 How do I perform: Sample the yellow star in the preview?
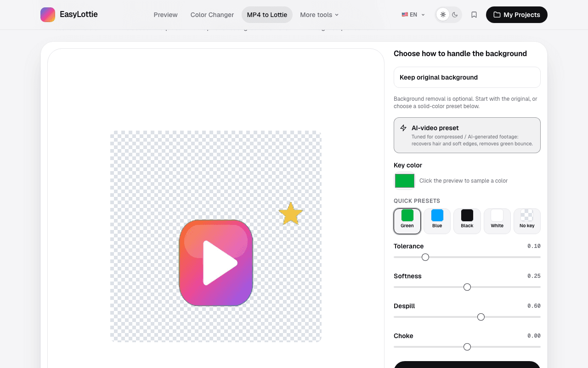291,214
